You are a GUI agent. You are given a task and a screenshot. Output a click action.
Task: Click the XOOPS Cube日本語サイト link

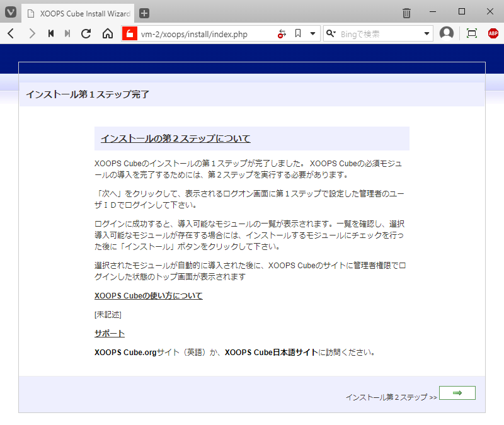(x=272, y=353)
